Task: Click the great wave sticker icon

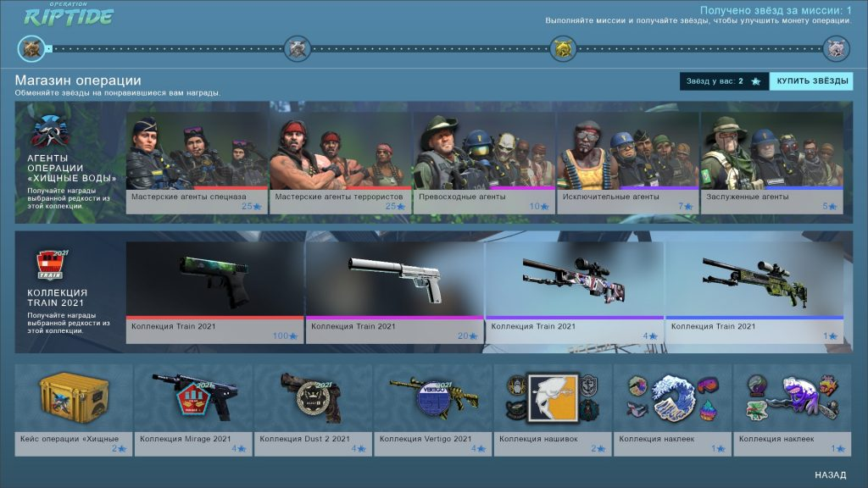Action: (672, 398)
